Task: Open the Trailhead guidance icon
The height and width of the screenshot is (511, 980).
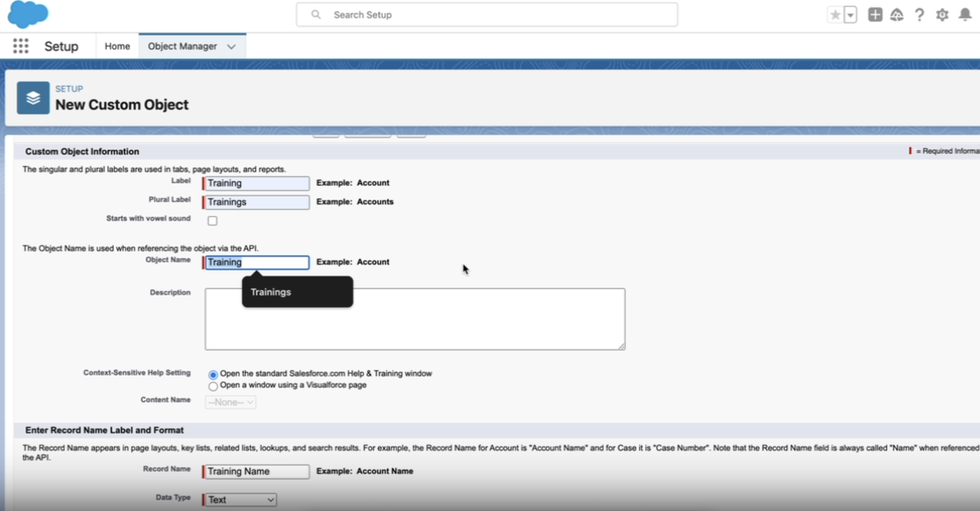Action: (x=897, y=15)
